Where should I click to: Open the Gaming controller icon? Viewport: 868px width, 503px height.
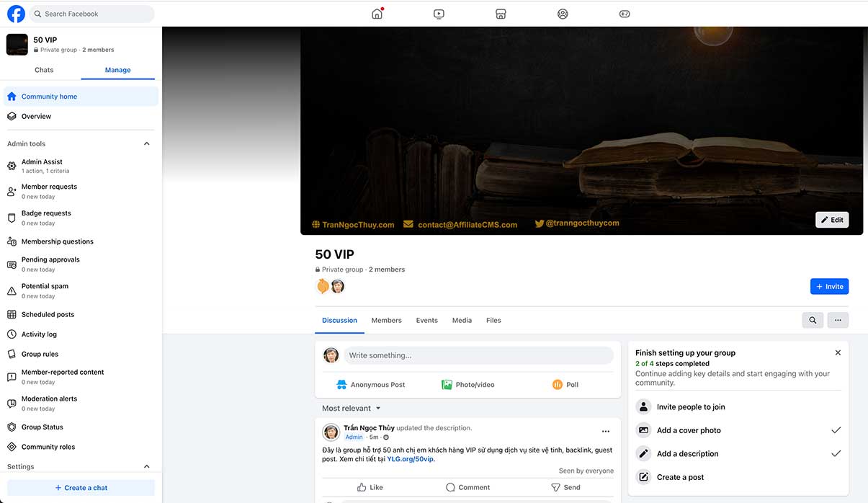tap(625, 14)
